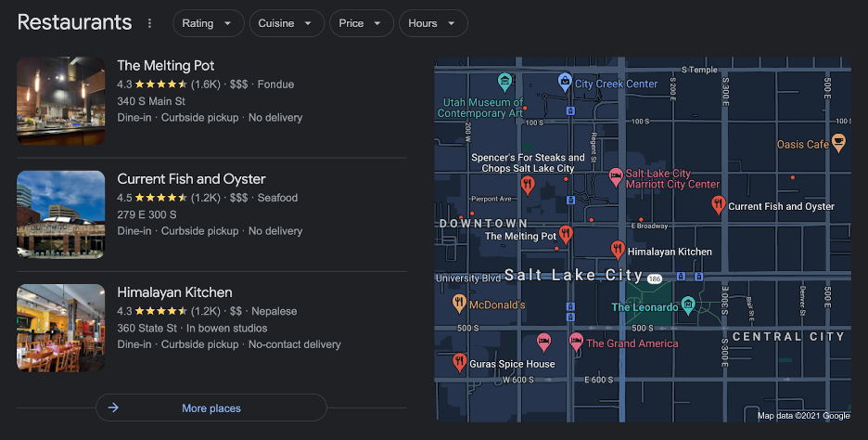This screenshot has width=868, height=440.
Task: Select Guras Spice House pin on map
Action: click(459, 363)
